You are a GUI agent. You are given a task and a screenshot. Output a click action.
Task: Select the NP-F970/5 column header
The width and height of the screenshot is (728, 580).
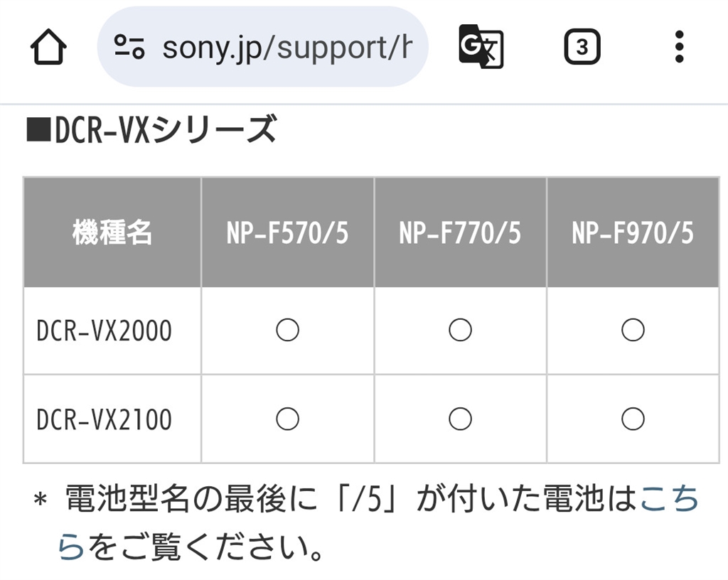click(633, 232)
